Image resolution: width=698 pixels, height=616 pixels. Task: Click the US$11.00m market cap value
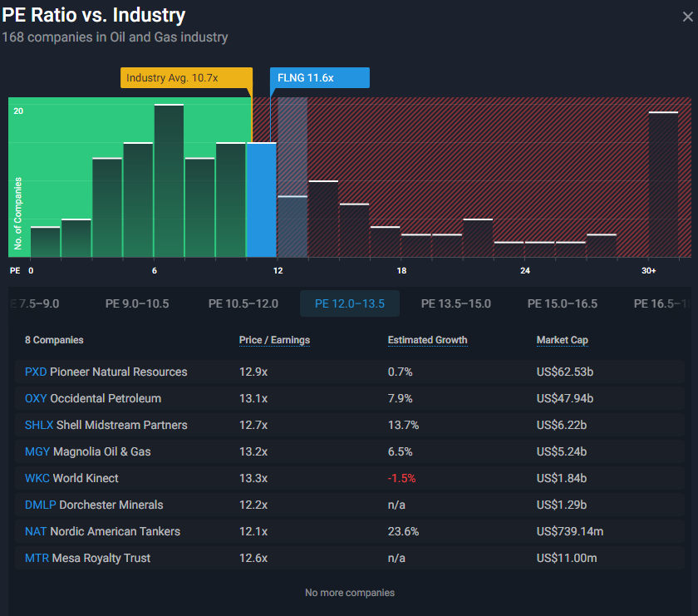coord(567,558)
